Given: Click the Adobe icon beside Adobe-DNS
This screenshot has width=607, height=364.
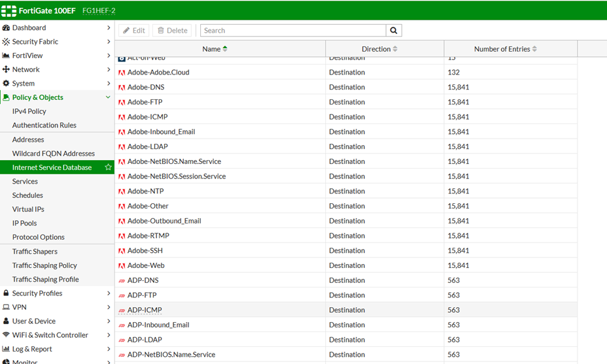Looking at the screenshot, I should (x=122, y=88).
